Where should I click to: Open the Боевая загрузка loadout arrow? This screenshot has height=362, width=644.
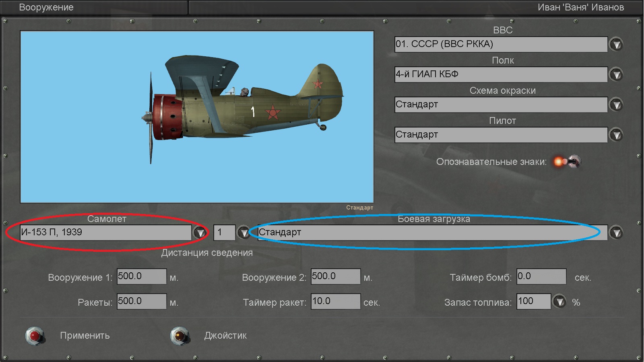616,232
